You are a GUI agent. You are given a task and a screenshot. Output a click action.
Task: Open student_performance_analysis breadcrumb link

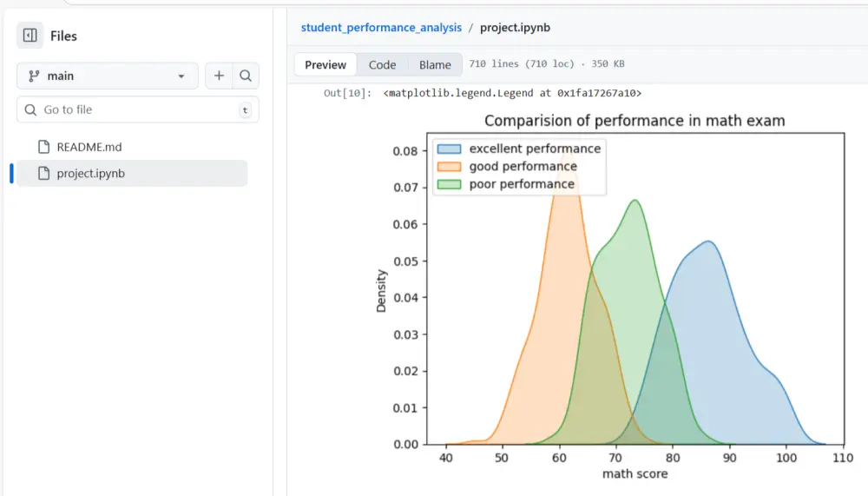(381, 28)
